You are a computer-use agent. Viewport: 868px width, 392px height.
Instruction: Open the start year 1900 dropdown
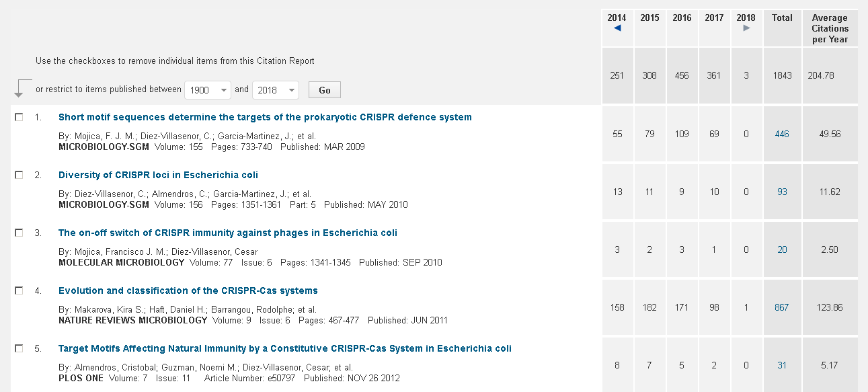207,89
